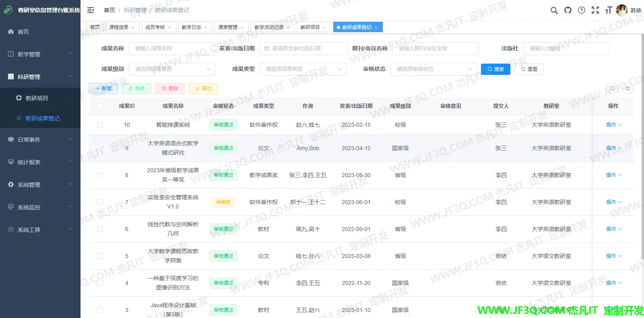Close the 成员考核 tab
The image size is (644, 318).
[x=169, y=27]
